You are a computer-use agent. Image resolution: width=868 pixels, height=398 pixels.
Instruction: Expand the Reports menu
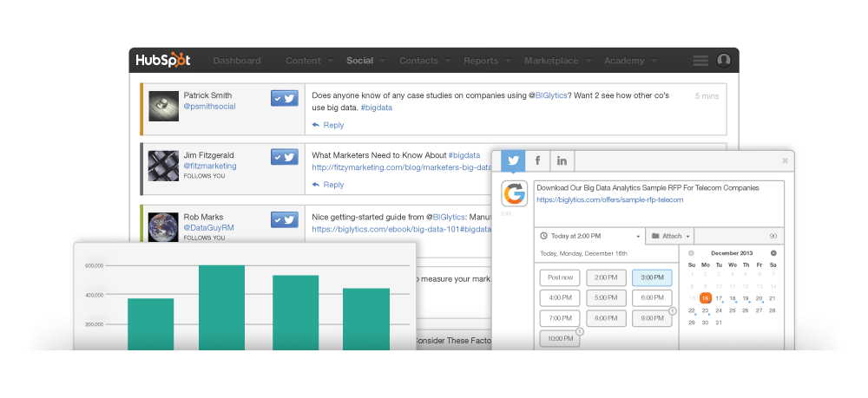pyautogui.click(x=488, y=61)
